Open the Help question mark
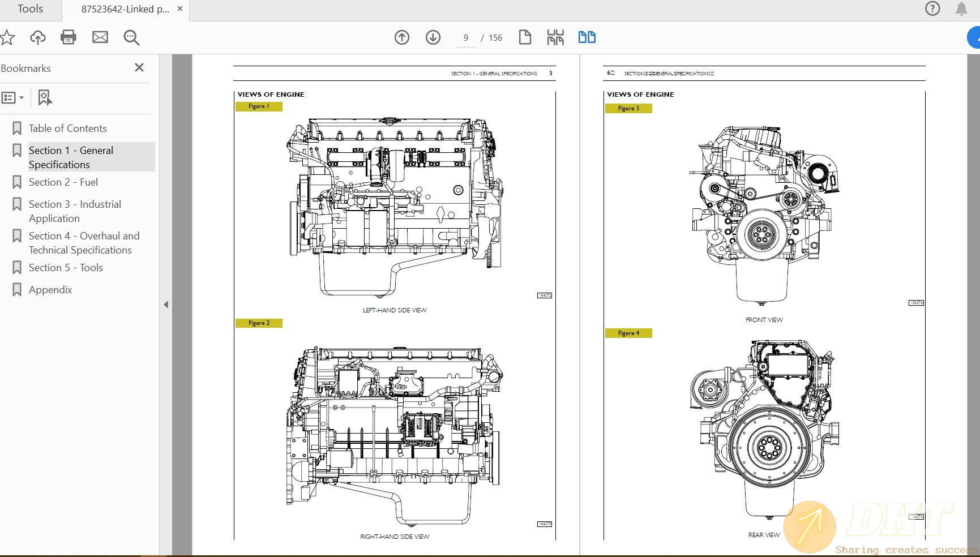 click(932, 8)
